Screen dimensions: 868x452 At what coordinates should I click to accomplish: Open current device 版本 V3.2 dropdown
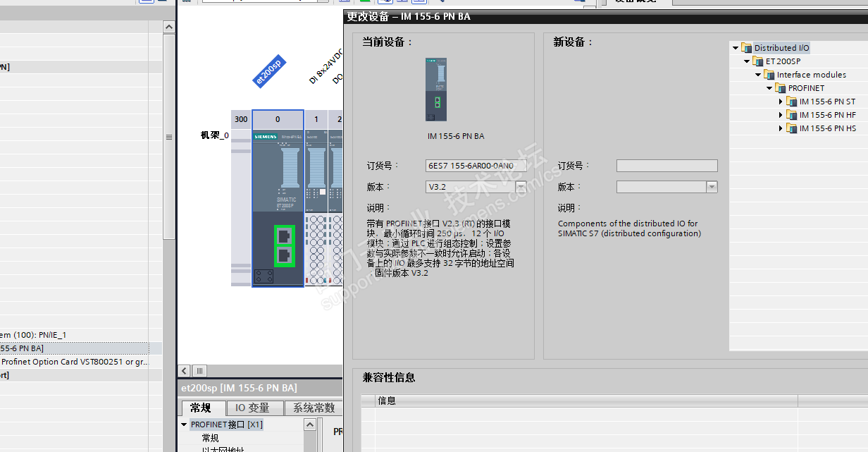pyautogui.click(x=521, y=187)
